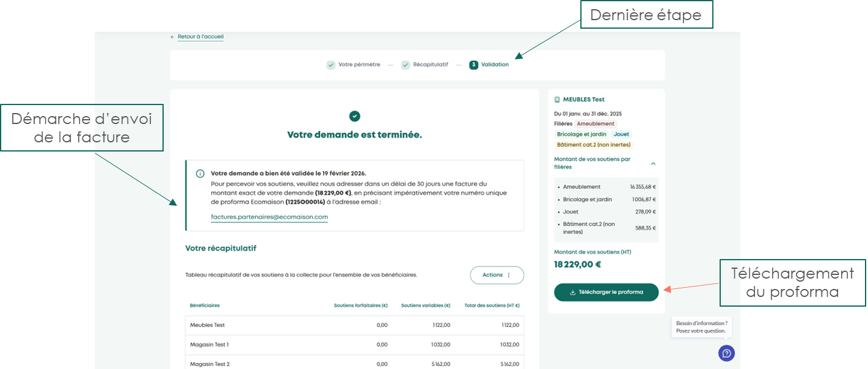Image resolution: width=868 pixels, height=369 pixels.
Task: Click the 16 355,68 € Ameublement amount
Action: click(x=643, y=187)
